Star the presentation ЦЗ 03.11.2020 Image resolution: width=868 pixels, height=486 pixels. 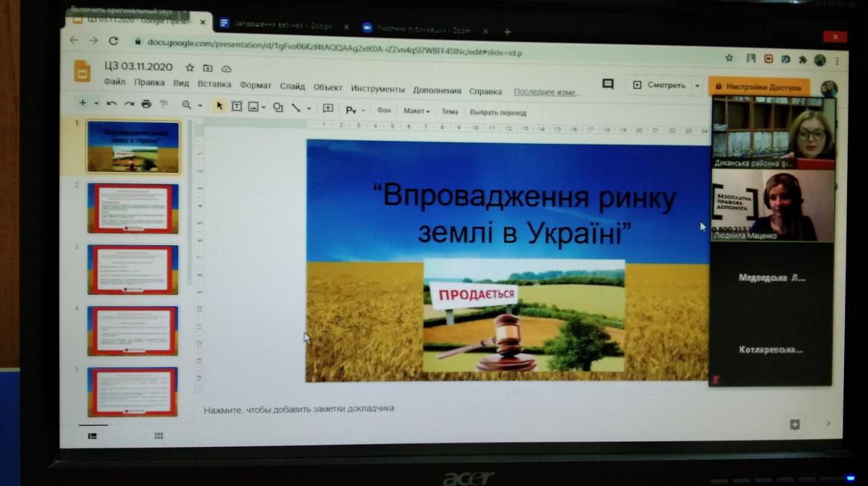[x=190, y=67]
